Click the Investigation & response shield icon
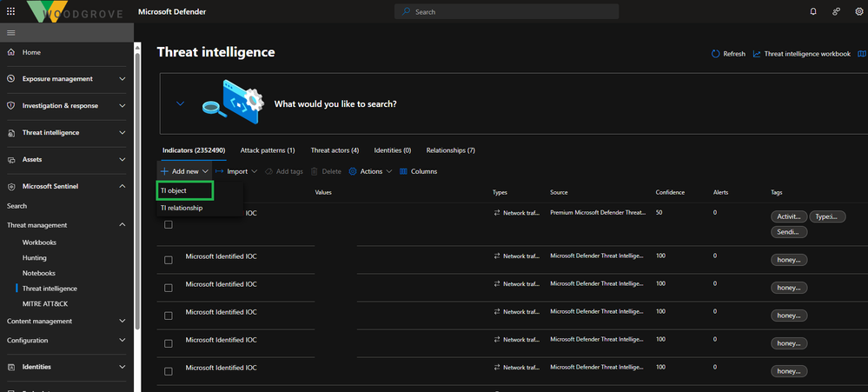Image resolution: width=868 pixels, height=392 pixels. point(11,106)
